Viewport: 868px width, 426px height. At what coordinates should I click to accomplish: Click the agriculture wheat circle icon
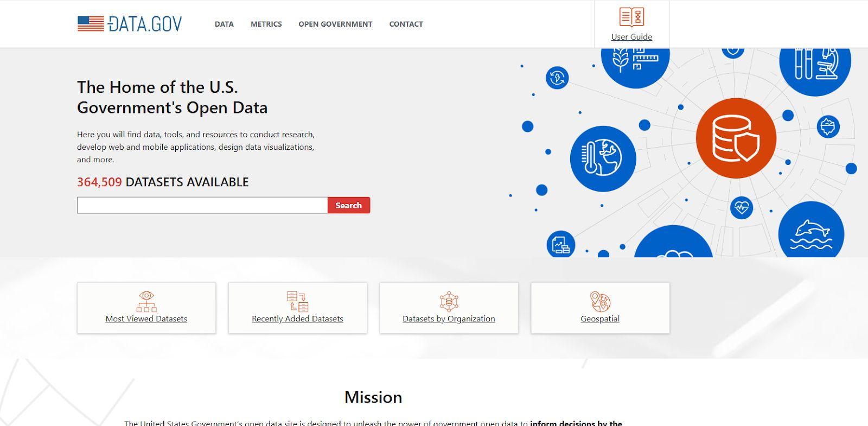(635, 62)
